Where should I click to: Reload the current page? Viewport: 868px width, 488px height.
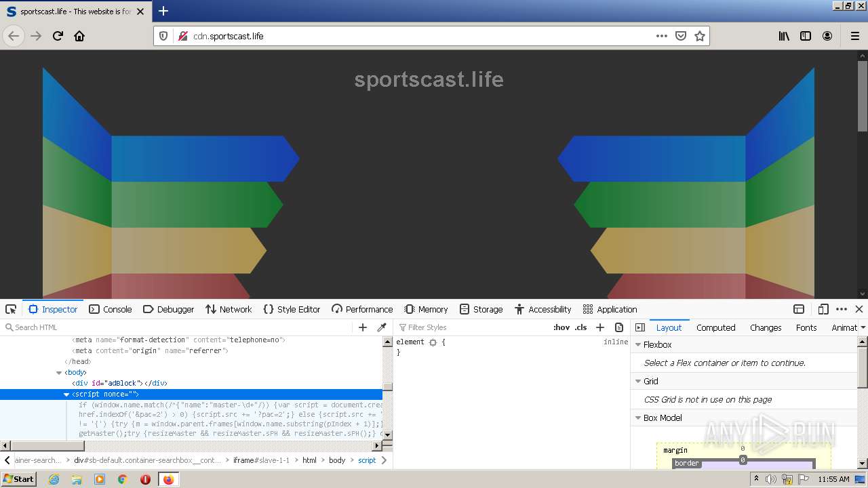pos(58,36)
